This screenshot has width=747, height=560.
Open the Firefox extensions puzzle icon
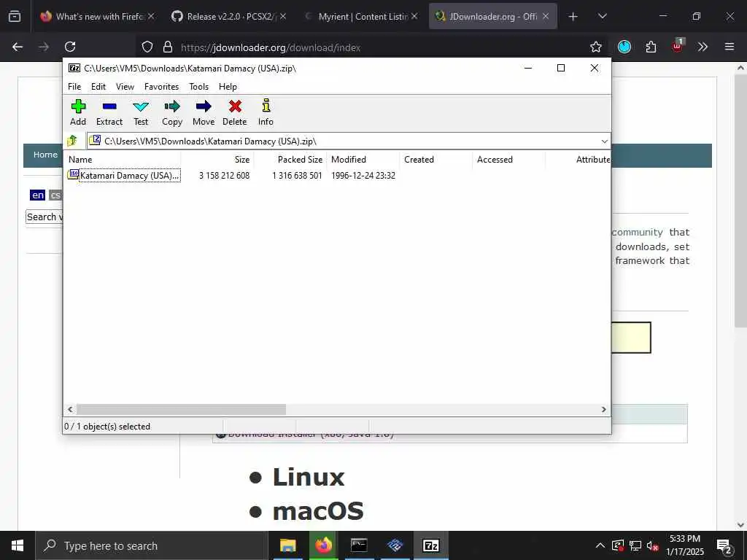pos(651,47)
